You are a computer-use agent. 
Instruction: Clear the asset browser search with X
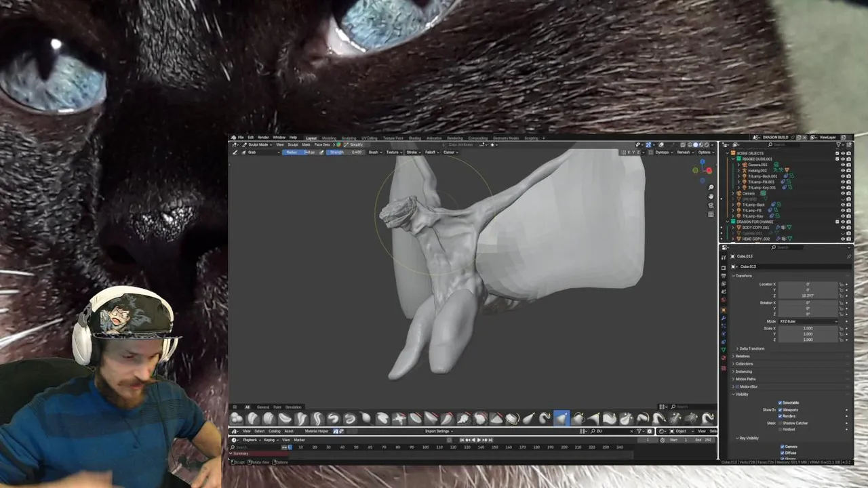coord(631,431)
